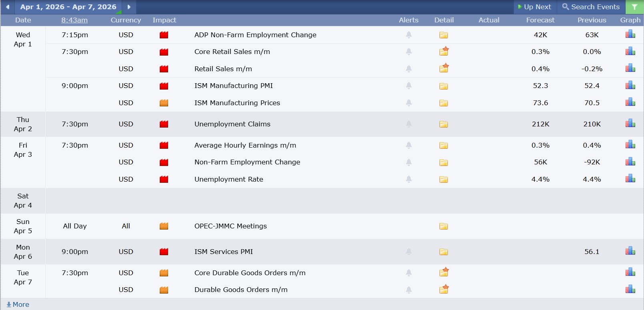Select the Forecast column header

click(x=540, y=20)
